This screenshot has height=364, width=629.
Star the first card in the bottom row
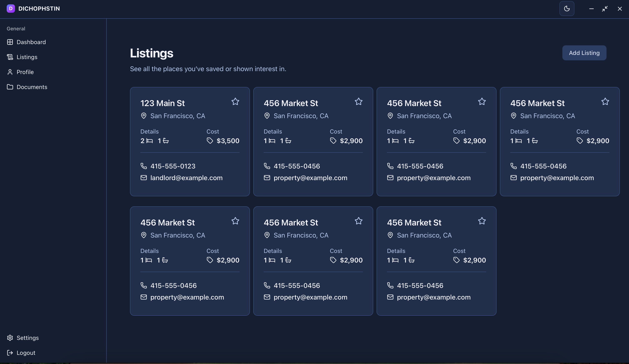coord(235,221)
